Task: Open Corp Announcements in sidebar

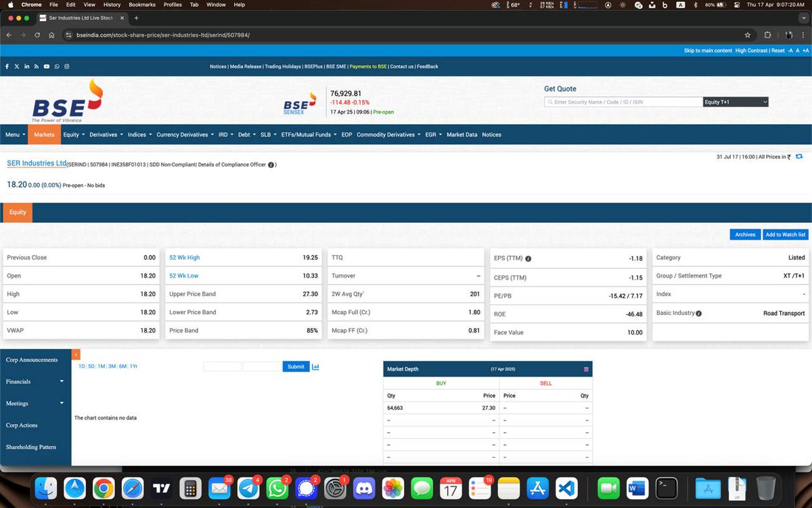Action: point(32,360)
